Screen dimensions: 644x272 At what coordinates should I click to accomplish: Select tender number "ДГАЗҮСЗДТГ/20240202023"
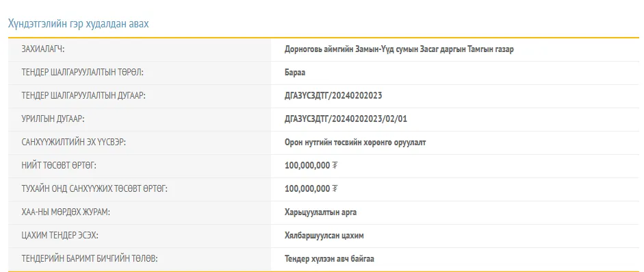pyautogui.click(x=333, y=96)
